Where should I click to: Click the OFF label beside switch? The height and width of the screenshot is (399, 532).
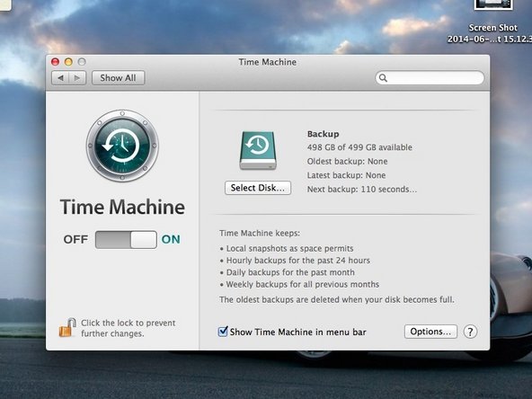[x=75, y=240]
